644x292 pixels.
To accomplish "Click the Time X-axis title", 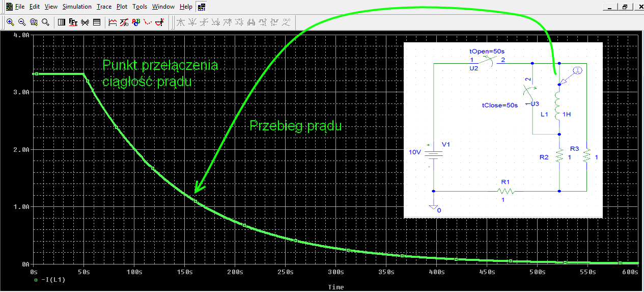I will pos(335,287).
